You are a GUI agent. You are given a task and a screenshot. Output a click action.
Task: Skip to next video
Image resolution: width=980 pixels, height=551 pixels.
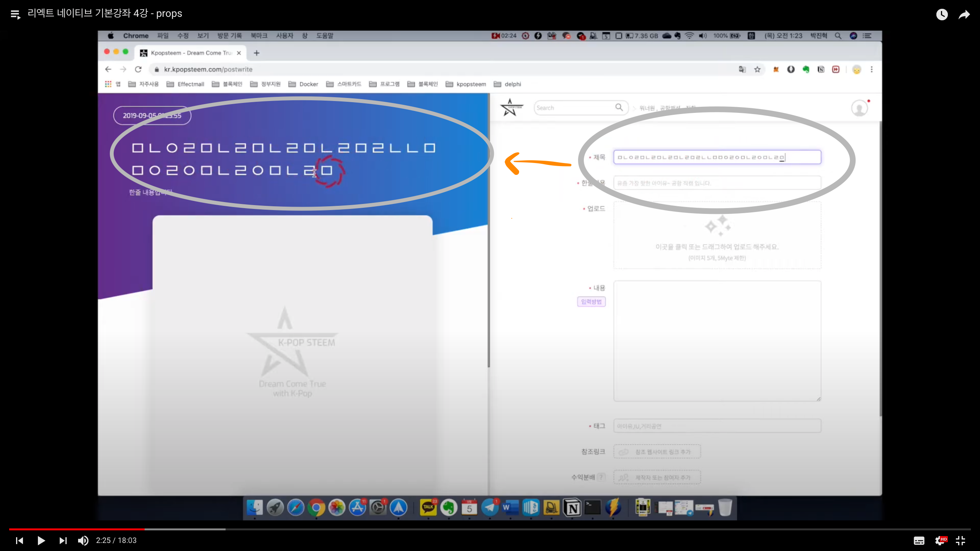[63, 540]
